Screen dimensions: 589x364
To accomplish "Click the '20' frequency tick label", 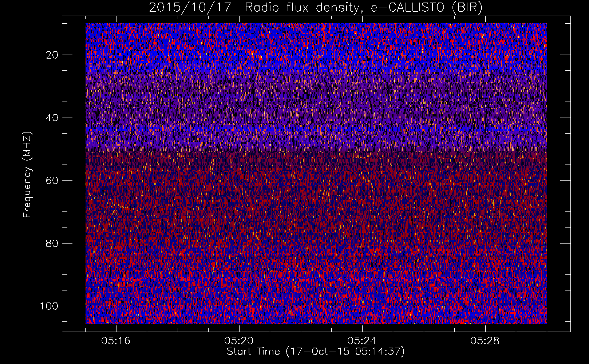I will (x=52, y=55).
